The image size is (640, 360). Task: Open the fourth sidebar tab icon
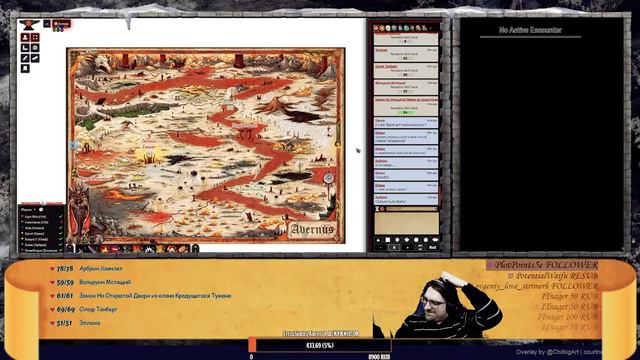[394, 28]
